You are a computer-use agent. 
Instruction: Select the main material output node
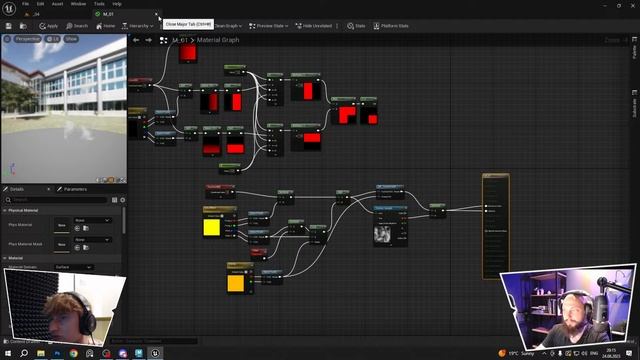coord(496,227)
